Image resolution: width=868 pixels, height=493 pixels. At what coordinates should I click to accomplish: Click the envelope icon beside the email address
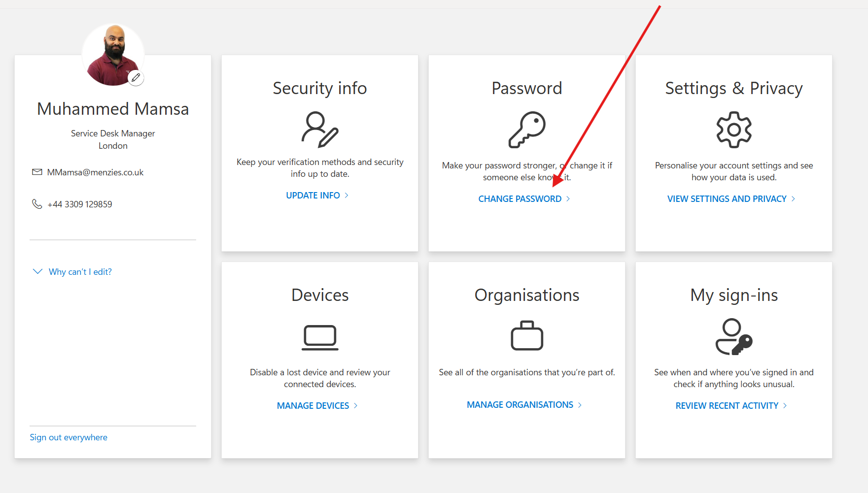37,172
